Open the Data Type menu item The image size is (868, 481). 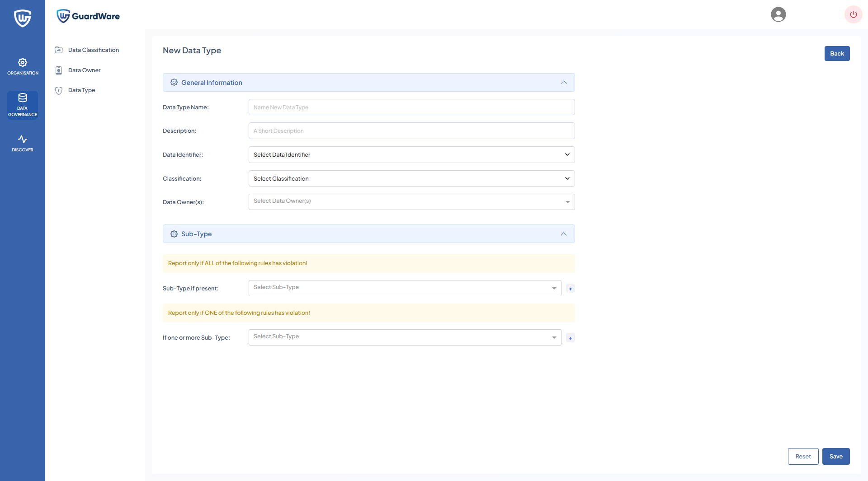[x=81, y=90]
